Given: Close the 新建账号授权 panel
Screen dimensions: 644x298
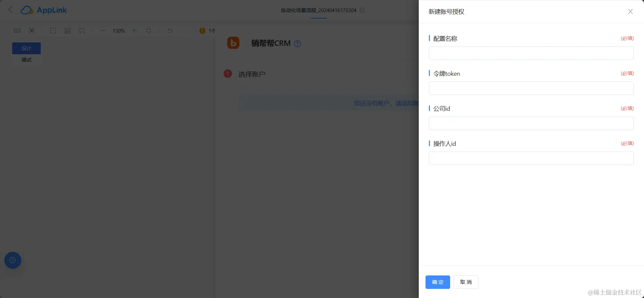Looking at the screenshot, I should click(630, 11).
